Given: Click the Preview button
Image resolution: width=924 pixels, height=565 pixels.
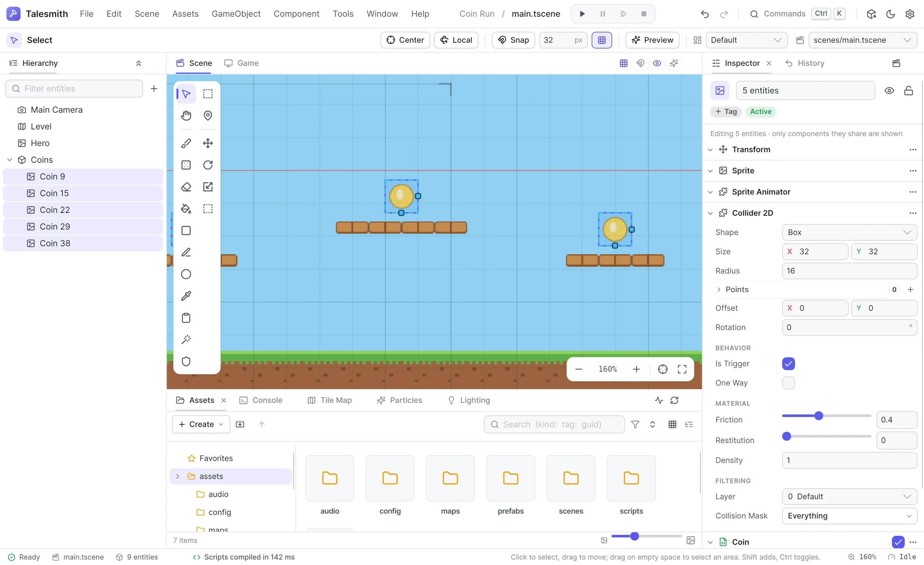Looking at the screenshot, I should point(652,40).
